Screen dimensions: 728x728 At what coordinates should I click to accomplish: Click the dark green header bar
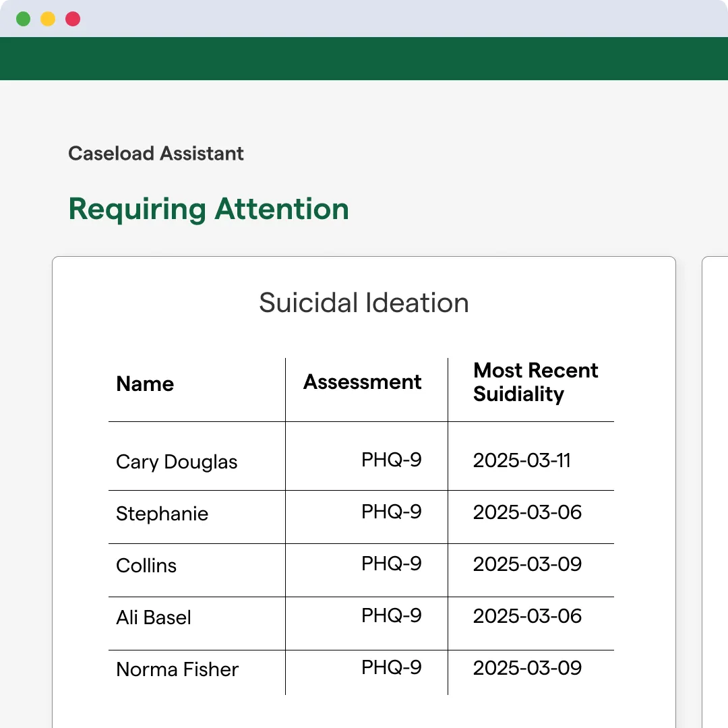coord(364,59)
